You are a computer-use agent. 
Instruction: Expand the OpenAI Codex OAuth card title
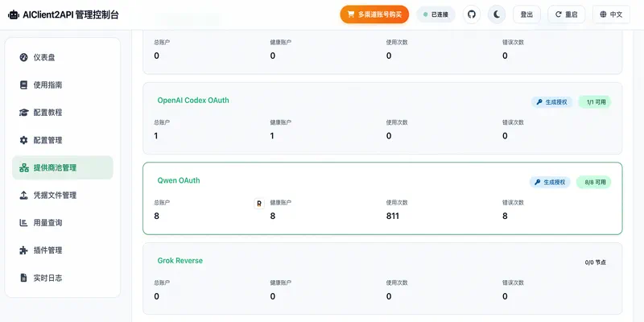193,101
